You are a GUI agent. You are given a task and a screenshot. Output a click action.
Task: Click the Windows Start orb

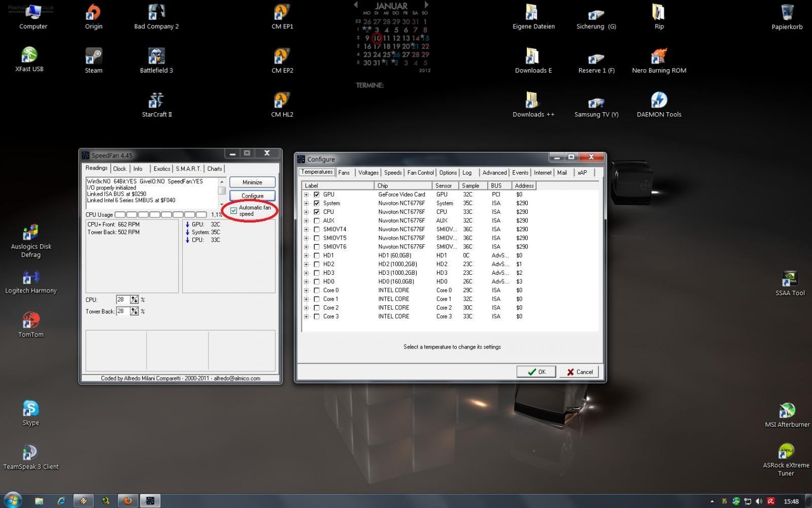coord(12,500)
